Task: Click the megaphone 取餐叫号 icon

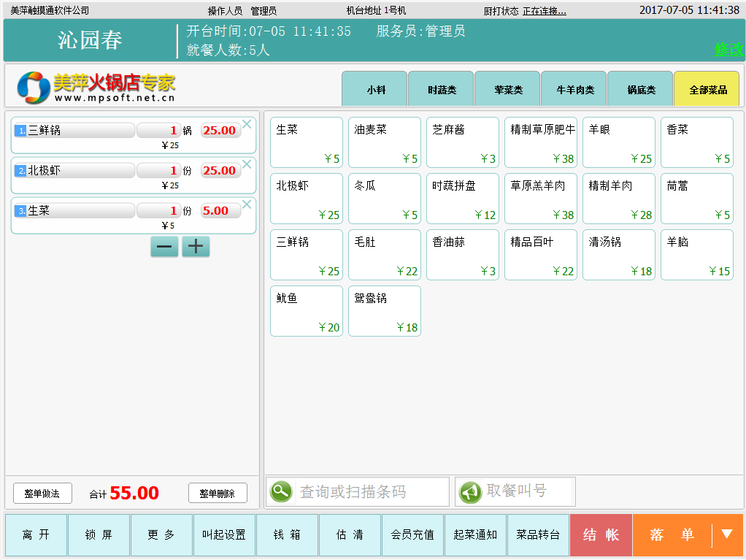Action: (470, 491)
